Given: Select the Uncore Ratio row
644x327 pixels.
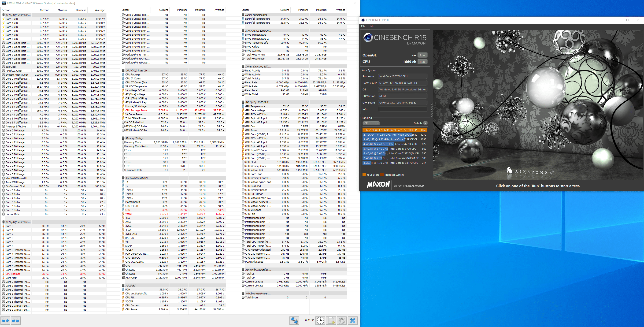Looking at the screenshot, I should pos(53,214).
